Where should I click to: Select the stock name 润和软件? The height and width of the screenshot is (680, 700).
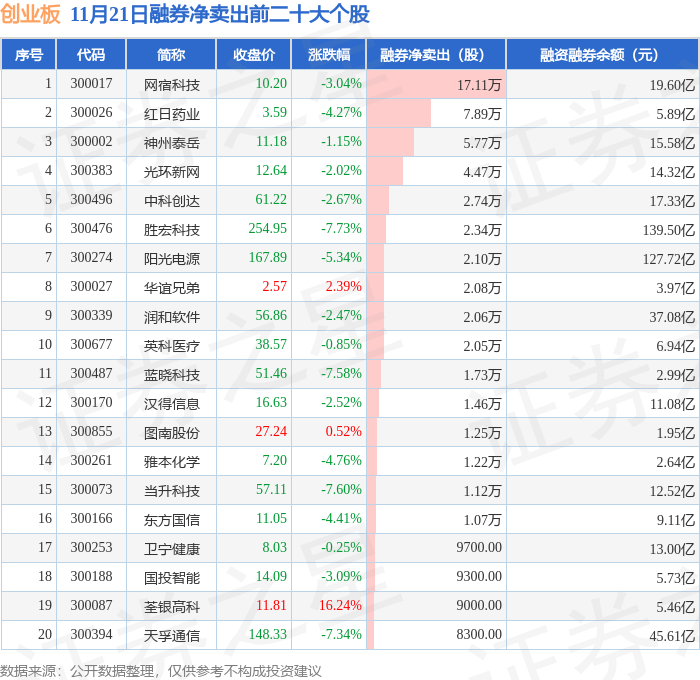coord(171,317)
